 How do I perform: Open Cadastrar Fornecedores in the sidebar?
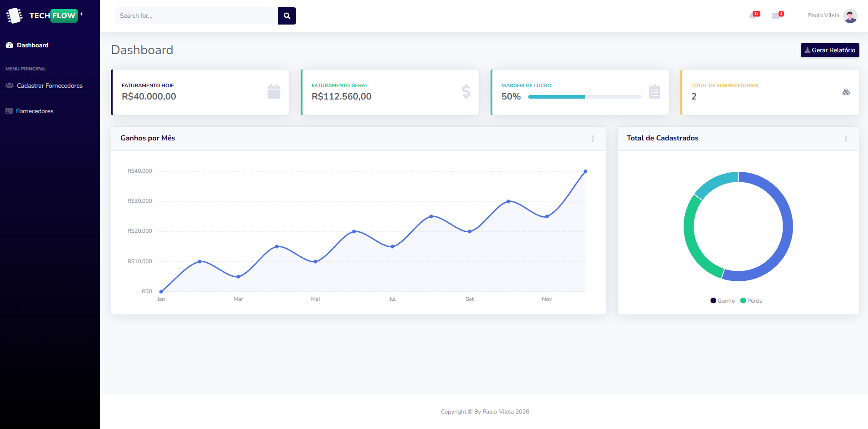(50, 85)
